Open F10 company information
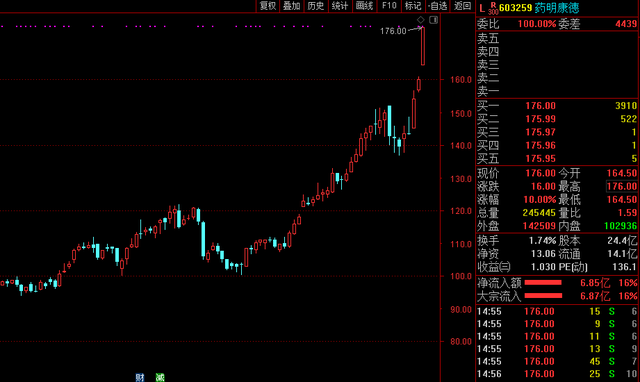The image size is (640, 382). click(x=389, y=6)
